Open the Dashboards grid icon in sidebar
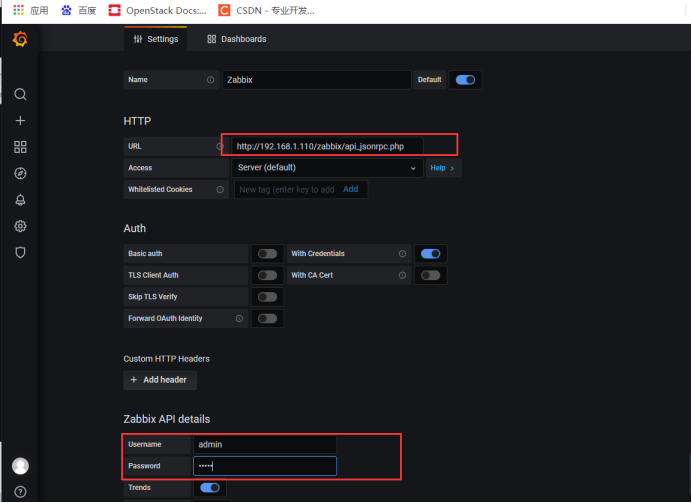692x503 pixels. (20, 147)
